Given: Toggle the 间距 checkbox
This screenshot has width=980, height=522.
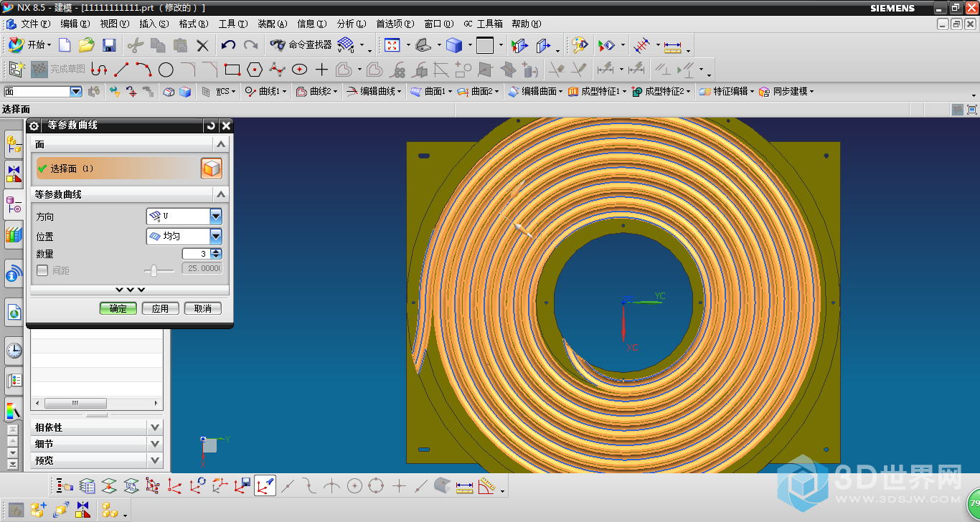Looking at the screenshot, I should [42, 270].
